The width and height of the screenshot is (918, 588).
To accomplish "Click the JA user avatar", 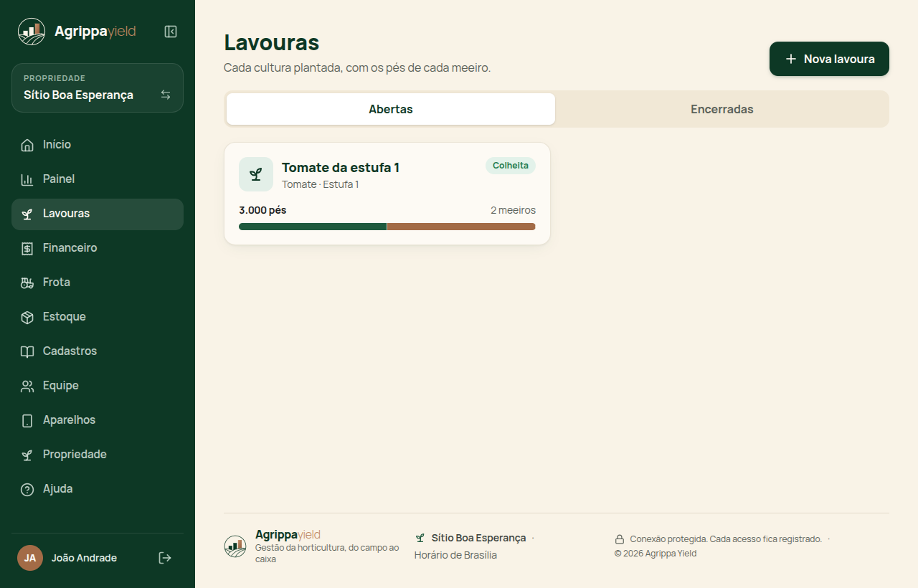I will [30, 558].
